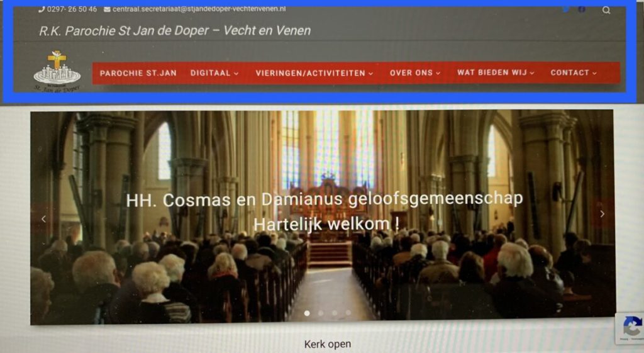The width and height of the screenshot is (644, 353).
Task: Expand the Digitaal dropdown menu
Action: tap(214, 73)
